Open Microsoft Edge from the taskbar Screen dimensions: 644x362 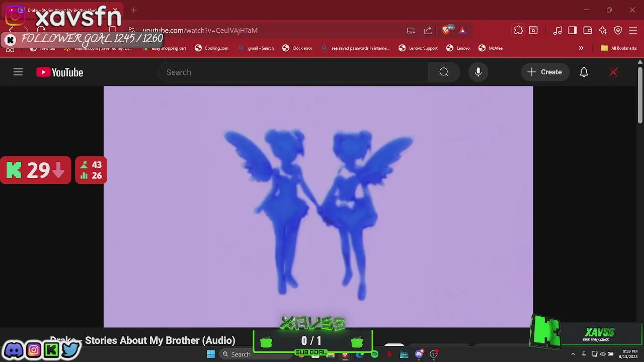point(360,354)
